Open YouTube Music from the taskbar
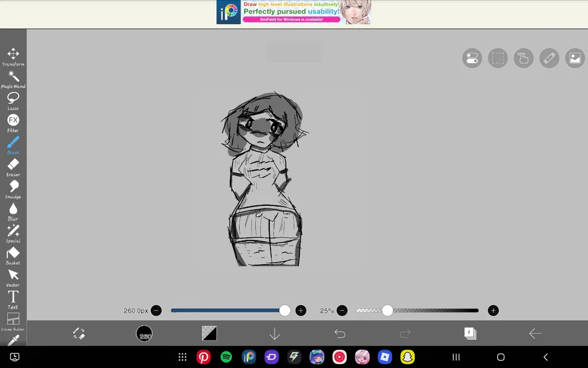Screen dimensions: 588x368 click(339, 357)
